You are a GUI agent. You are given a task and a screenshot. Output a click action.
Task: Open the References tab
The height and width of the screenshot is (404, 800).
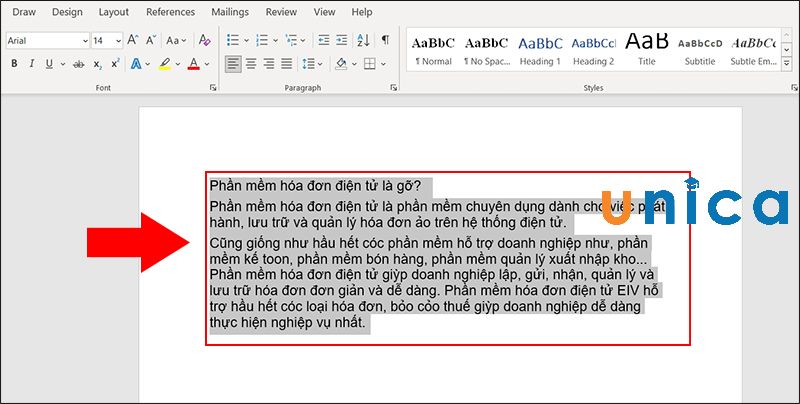(x=170, y=12)
